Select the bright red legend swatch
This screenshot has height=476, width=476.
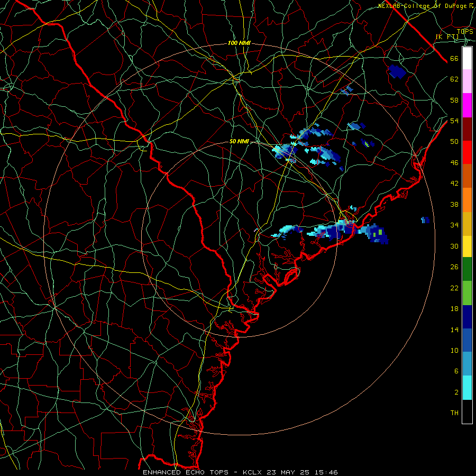(467, 152)
